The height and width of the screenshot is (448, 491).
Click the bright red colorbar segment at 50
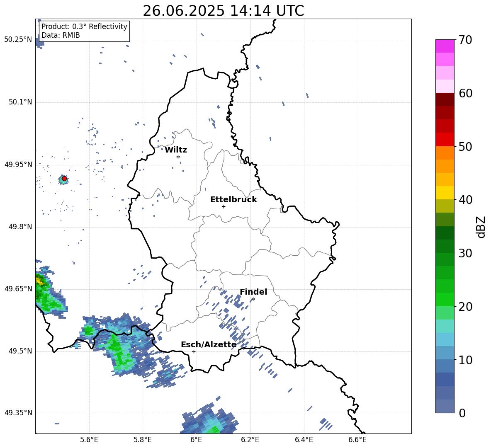(x=445, y=140)
